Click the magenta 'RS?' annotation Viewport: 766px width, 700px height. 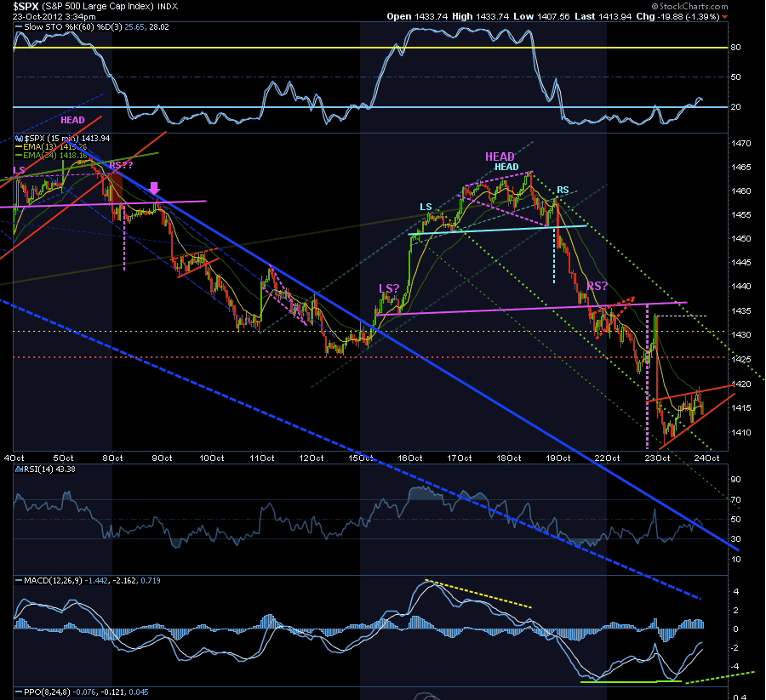tap(597, 286)
